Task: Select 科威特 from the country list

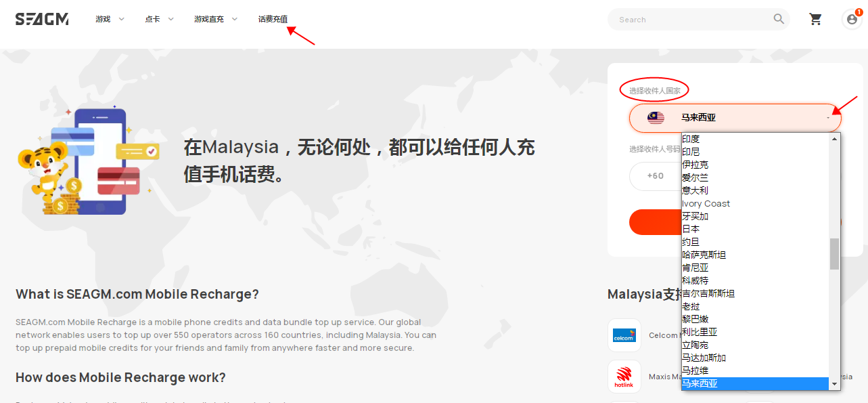Action: 755,280
